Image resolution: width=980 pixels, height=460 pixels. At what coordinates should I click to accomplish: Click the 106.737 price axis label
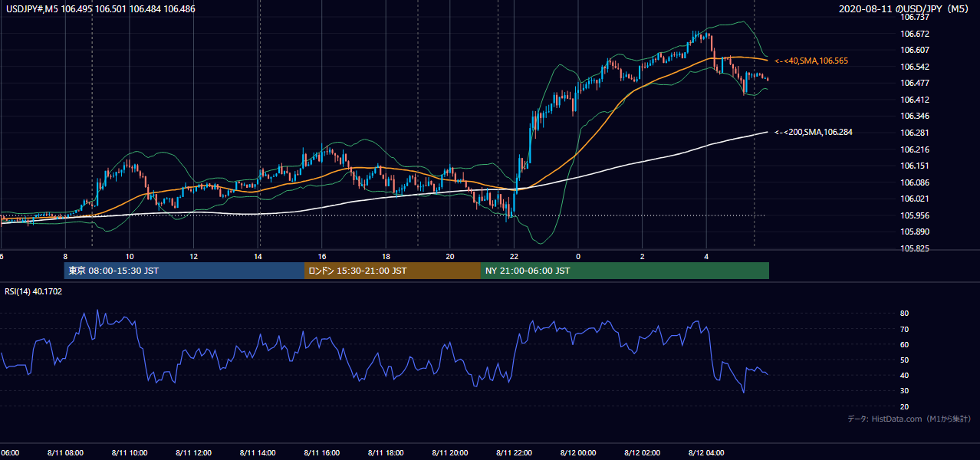tap(914, 16)
